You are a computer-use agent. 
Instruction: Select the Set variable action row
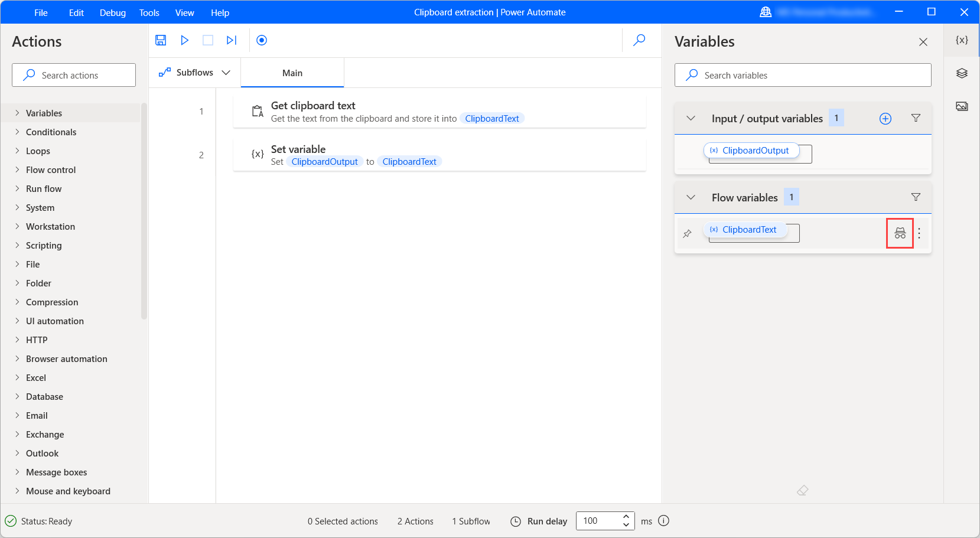pyautogui.click(x=439, y=155)
